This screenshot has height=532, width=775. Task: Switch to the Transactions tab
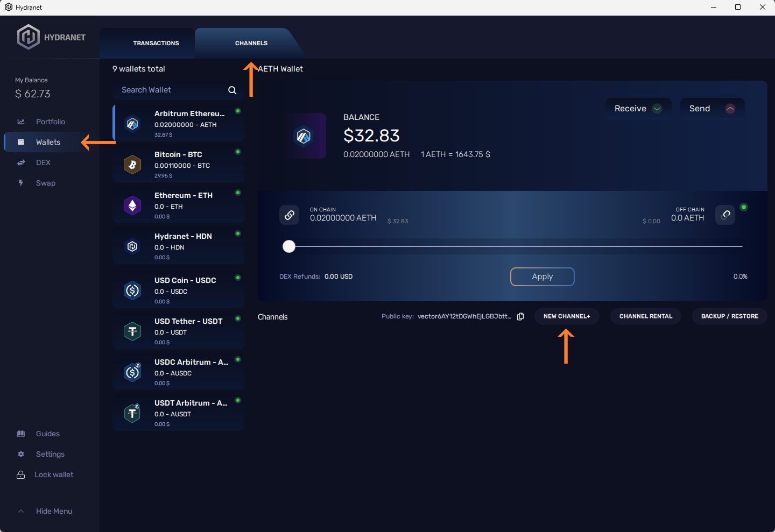tap(156, 43)
